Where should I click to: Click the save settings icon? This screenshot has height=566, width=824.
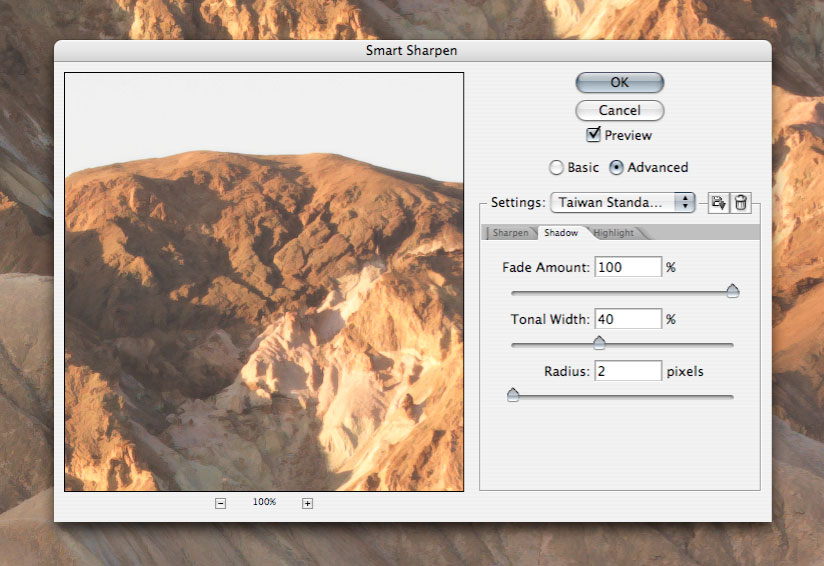(x=717, y=203)
